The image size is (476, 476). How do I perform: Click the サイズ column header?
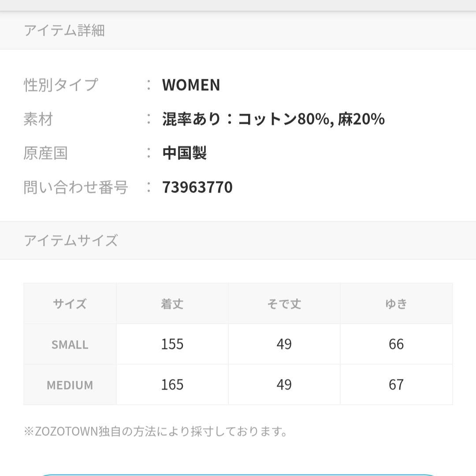tap(70, 304)
